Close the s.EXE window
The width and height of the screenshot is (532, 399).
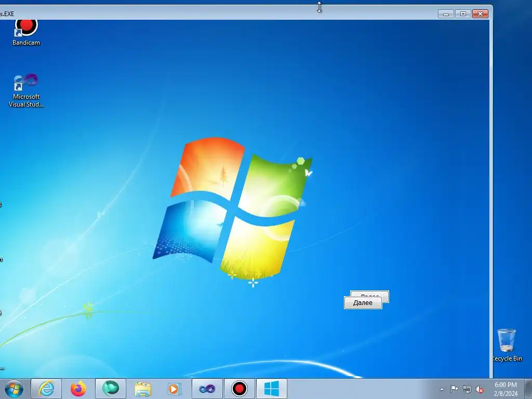coord(481,14)
